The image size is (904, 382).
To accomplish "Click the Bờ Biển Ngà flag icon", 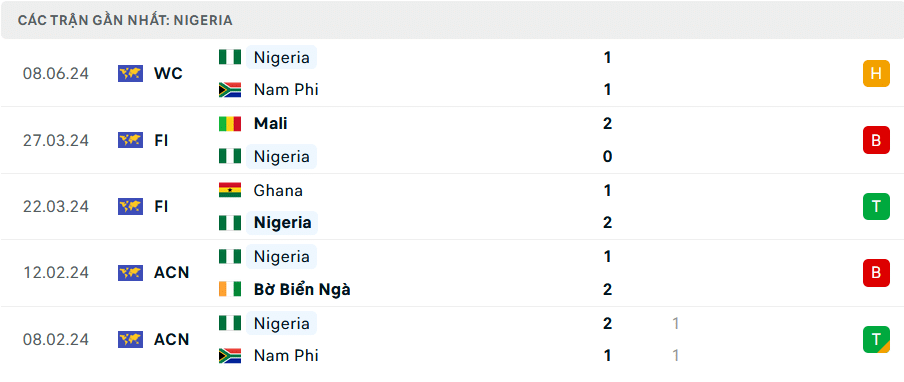I will click(229, 289).
